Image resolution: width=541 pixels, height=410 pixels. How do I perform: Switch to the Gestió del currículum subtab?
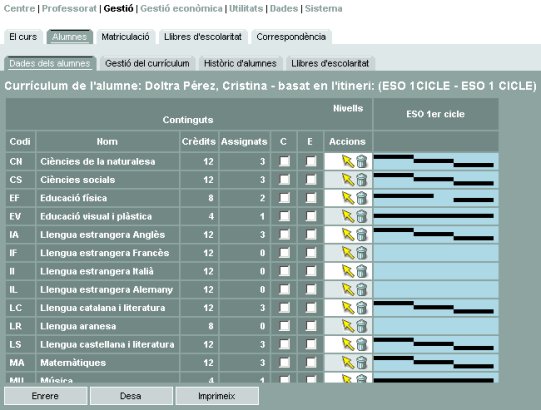(x=147, y=64)
